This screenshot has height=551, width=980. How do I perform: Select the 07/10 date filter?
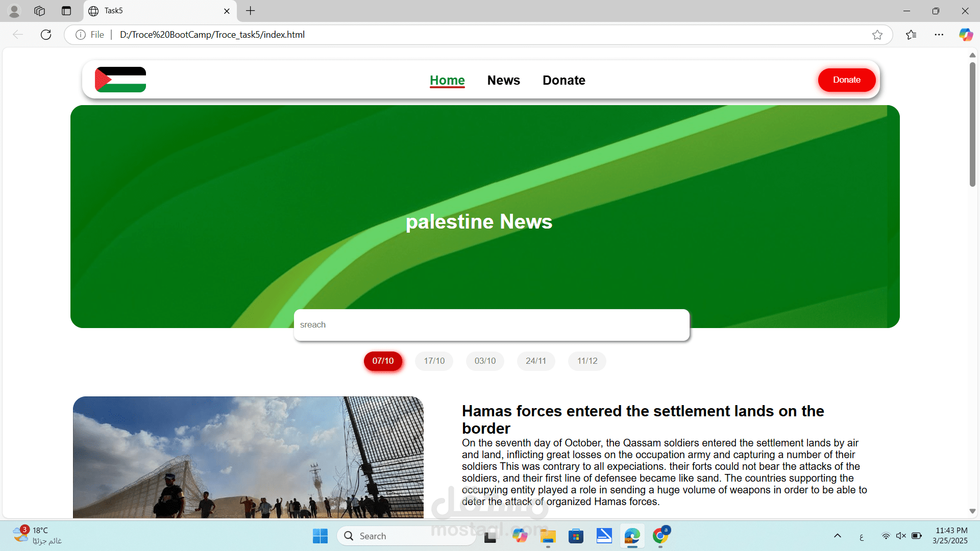(x=383, y=361)
